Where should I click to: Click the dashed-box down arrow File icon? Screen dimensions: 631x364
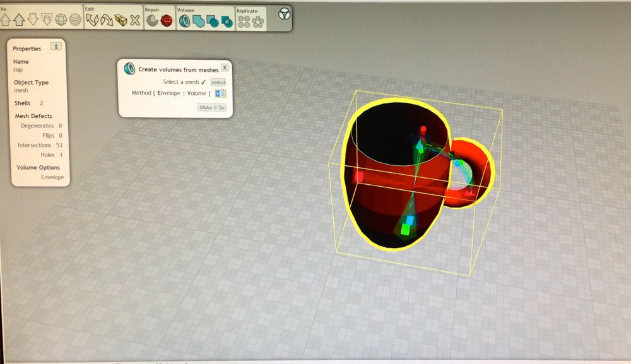pyautogui.click(x=47, y=20)
